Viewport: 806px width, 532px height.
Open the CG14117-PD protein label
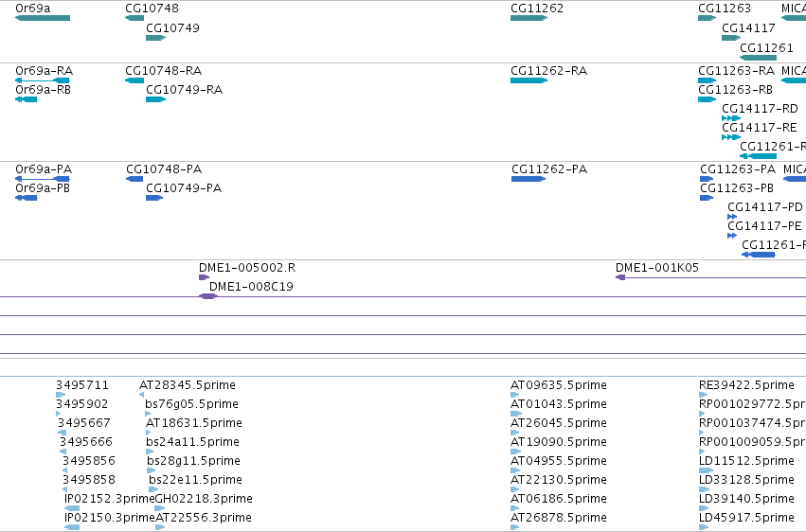click(765, 207)
